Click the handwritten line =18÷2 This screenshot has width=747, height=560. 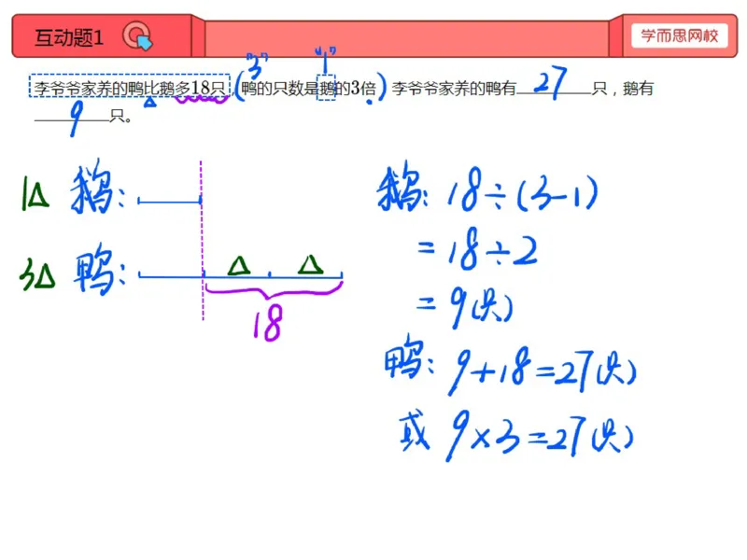tap(477, 250)
